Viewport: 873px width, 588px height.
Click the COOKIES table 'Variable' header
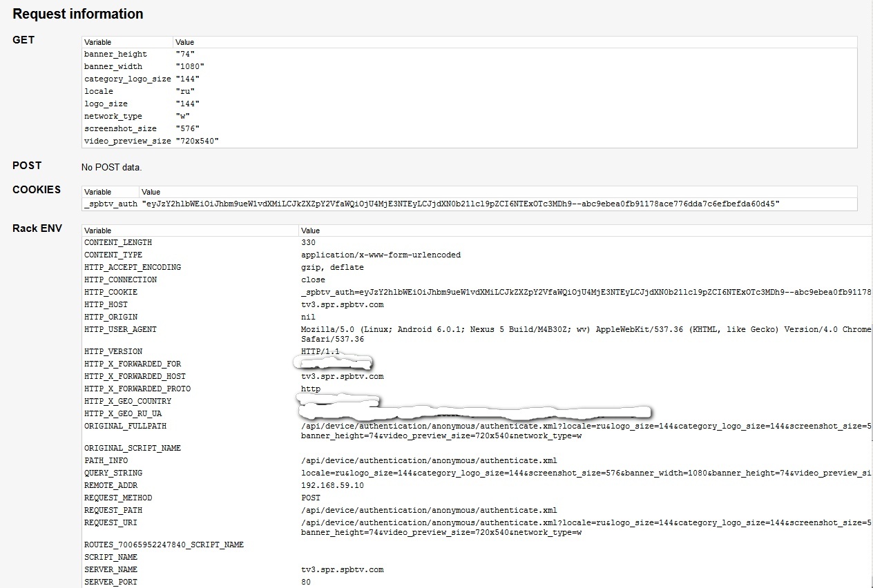pyautogui.click(x=98, y=192)
